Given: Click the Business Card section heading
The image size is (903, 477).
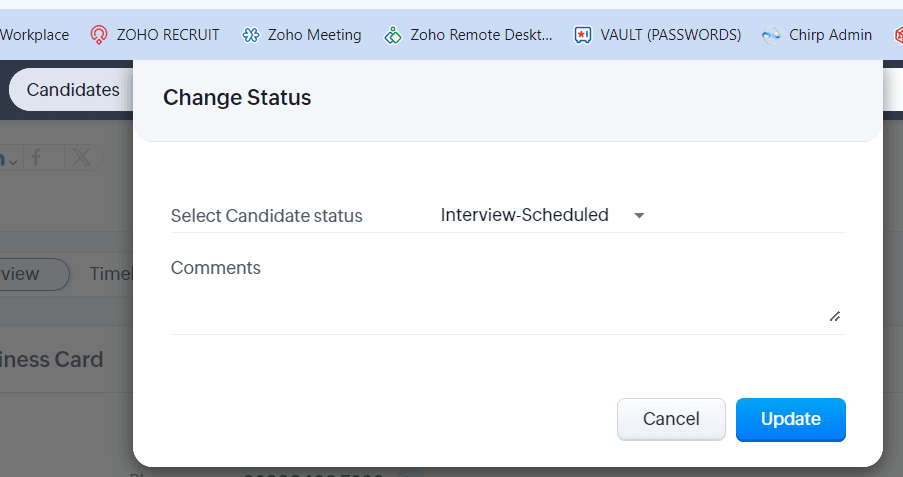Looking at the screenshot, I should [x=52, y=360].
